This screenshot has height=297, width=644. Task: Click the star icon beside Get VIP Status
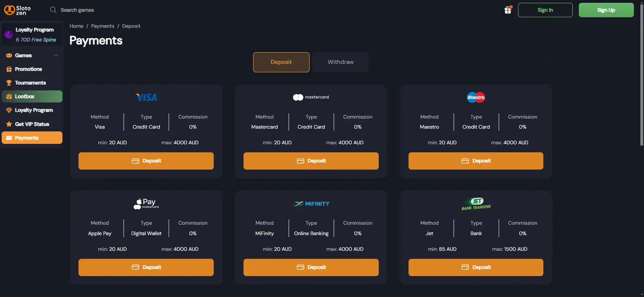(9, 124)
